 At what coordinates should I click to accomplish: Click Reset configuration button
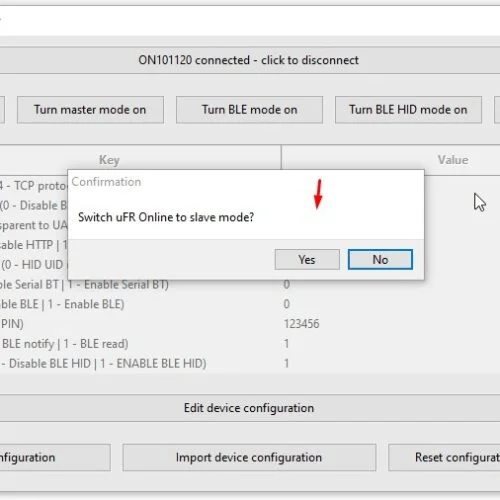tap(444, 457)
